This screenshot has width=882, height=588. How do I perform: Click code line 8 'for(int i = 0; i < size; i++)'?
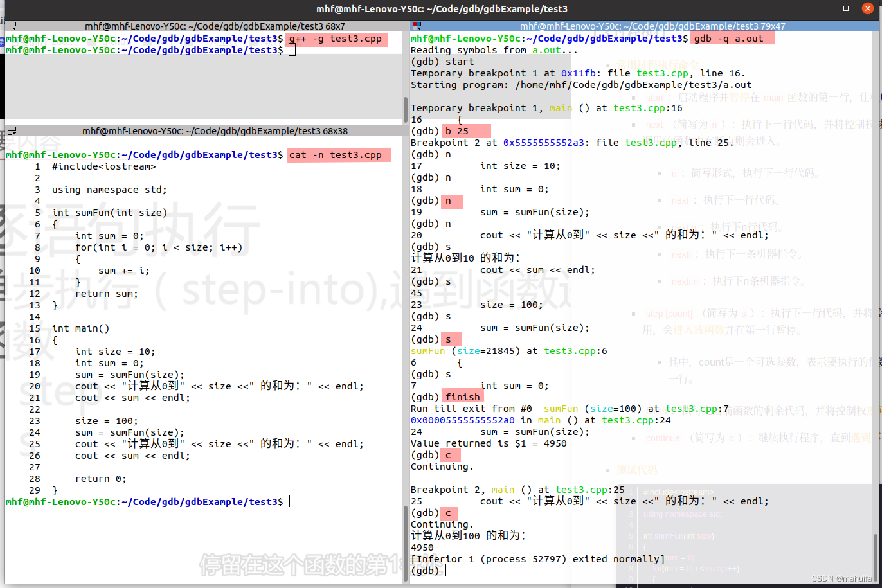point(159,247)
